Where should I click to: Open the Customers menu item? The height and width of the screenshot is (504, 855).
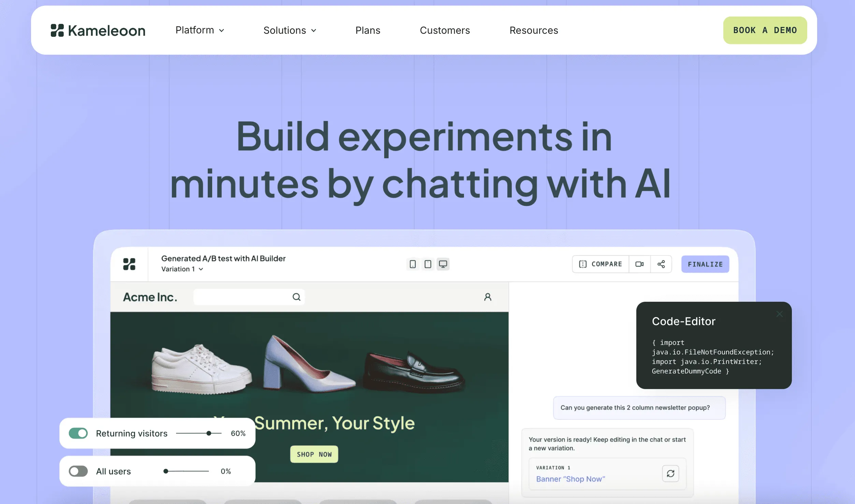(x=445, y=30)
